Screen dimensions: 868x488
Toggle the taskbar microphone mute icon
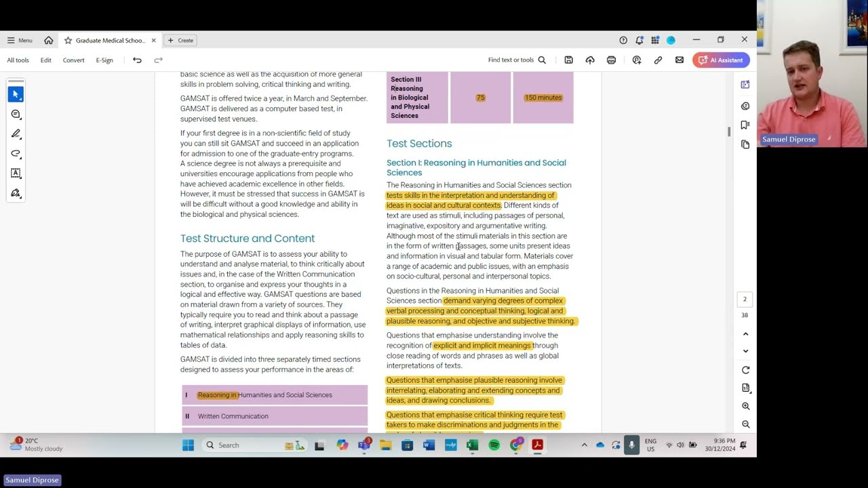coord(631,445)
